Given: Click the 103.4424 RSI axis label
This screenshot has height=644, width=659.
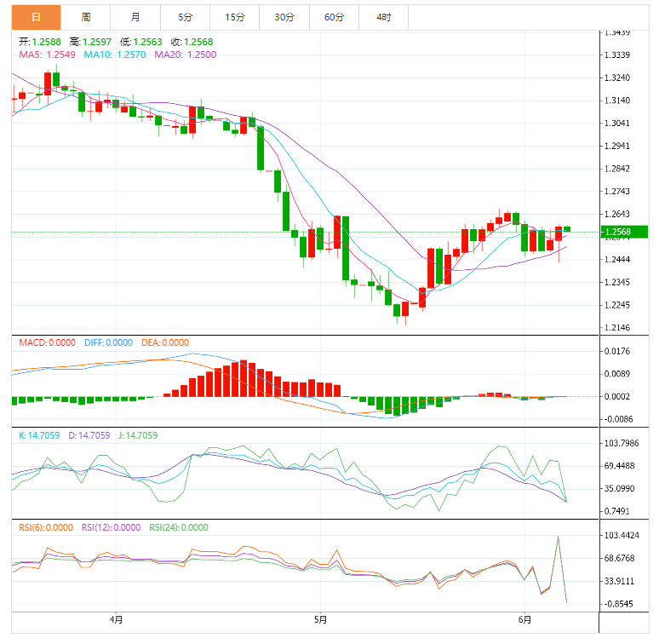Looking at the screenshot, I should pos(622,536).
